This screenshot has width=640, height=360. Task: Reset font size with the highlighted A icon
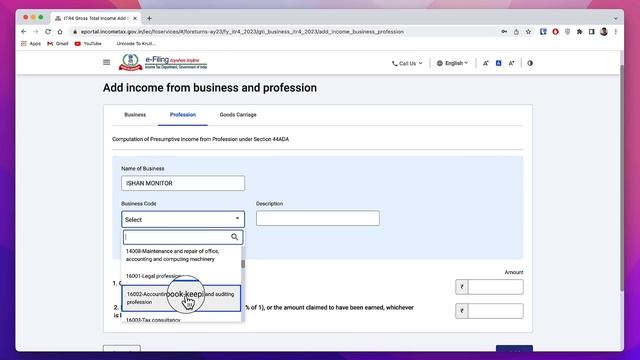[x=498, y=63]
